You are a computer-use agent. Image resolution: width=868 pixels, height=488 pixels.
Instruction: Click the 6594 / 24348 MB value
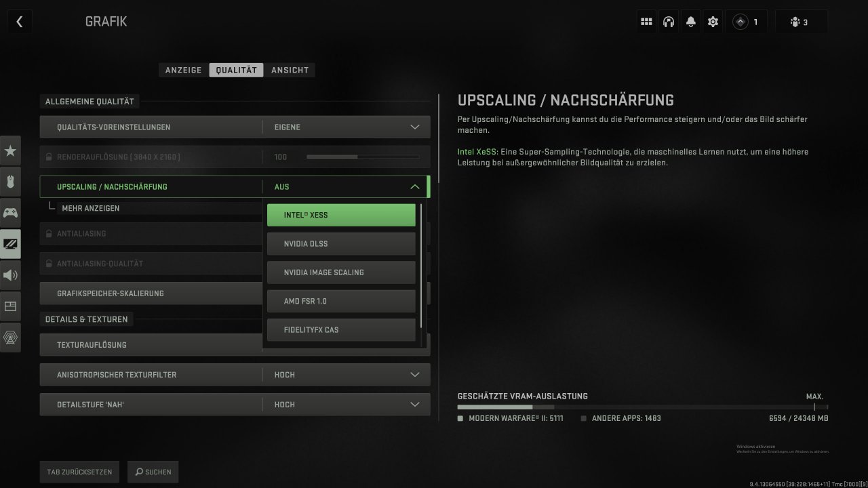[x=798, y=418]
